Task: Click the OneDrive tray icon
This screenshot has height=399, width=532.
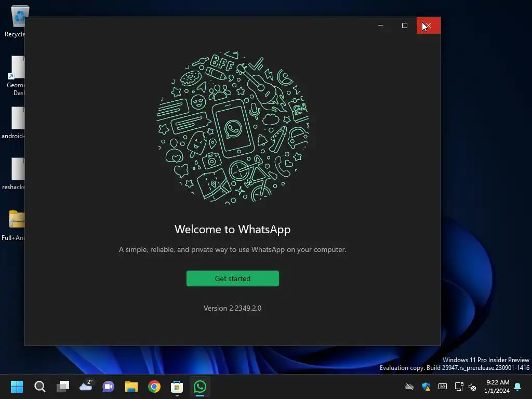Action: [409, 387]
